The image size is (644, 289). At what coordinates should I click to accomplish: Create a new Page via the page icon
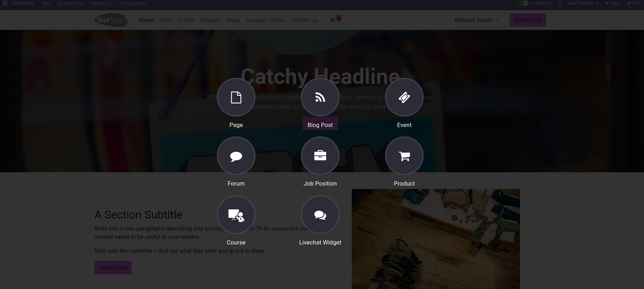(x=236, y=97)
